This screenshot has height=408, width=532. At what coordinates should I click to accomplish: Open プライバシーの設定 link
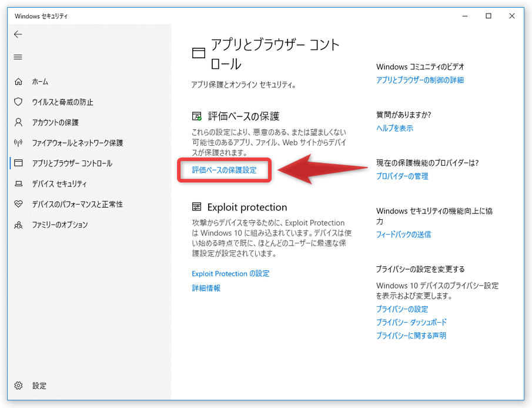402,309
